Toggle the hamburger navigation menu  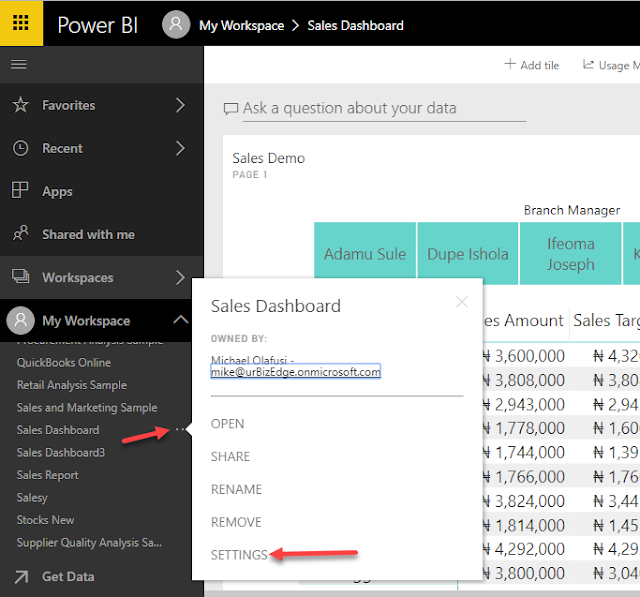coord(18,65)
